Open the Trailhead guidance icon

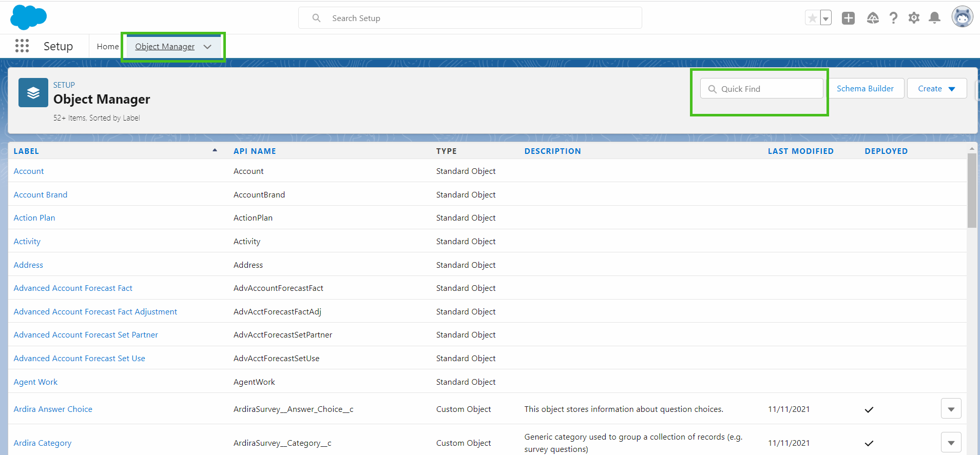coord(873,18)
